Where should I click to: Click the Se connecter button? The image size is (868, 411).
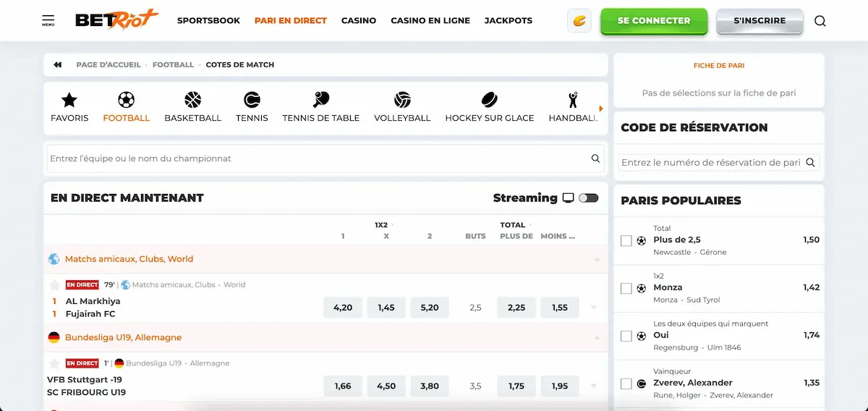(x=654, y=21)
